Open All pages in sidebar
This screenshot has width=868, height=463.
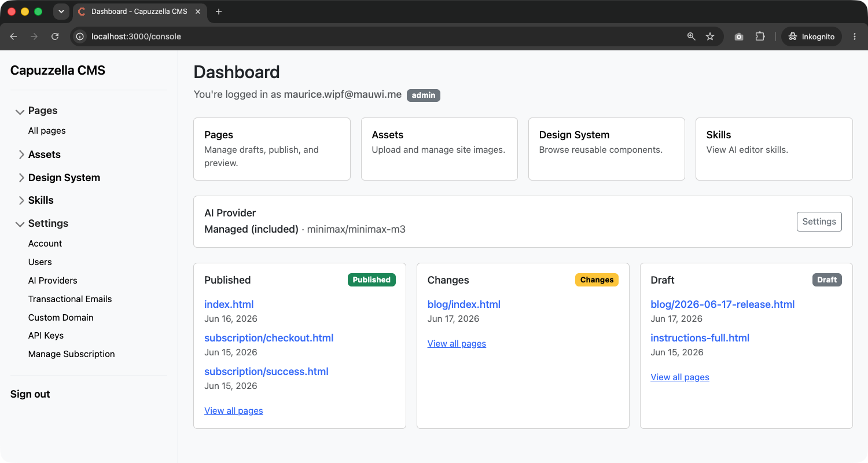(x=47, y=131)
